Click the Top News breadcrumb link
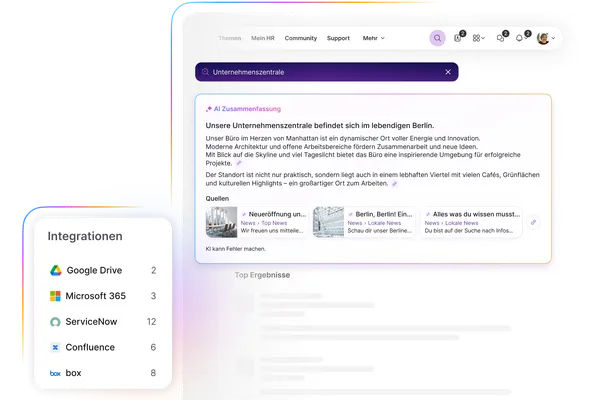 coord(274,223)
